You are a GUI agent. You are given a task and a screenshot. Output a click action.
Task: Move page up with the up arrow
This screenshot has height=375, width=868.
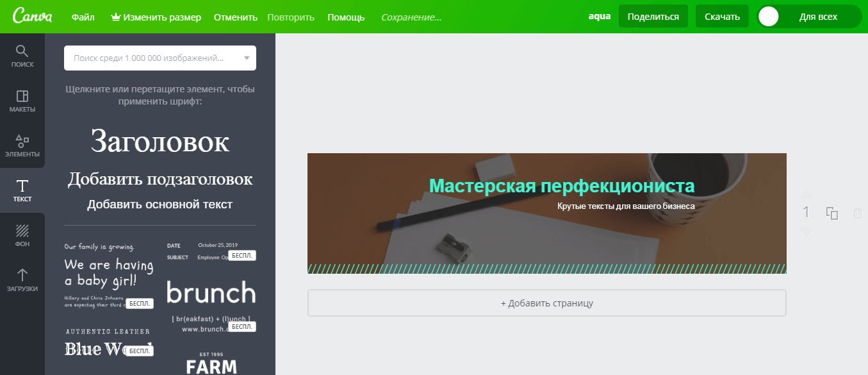coord(807,195)
